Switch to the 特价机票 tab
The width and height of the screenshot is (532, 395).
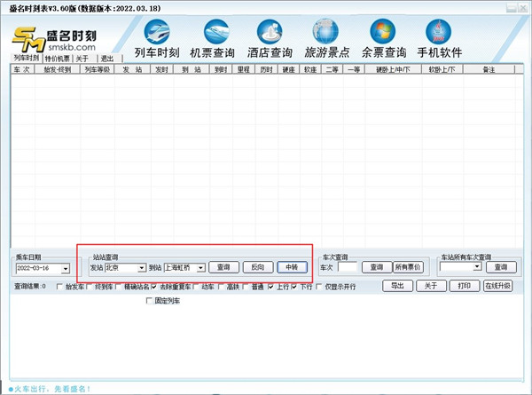(58, 59)
